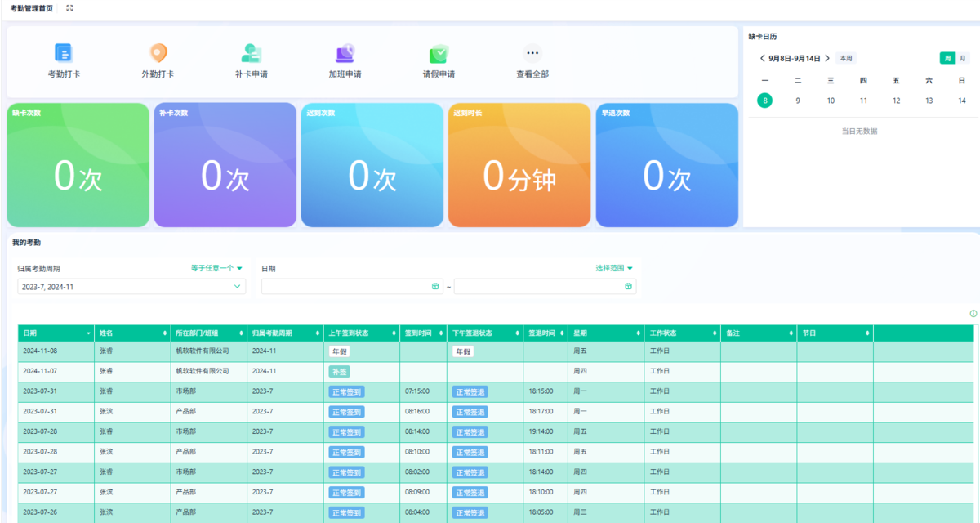Expand the 选择范围 date range dropdown
Viewport: 980px width, 523px height.
coord(614,268)
